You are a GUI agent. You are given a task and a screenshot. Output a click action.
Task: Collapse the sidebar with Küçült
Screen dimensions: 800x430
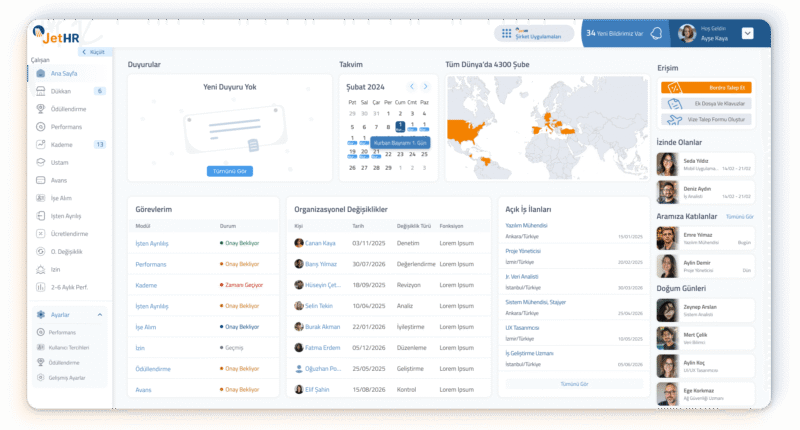point(92,51)
